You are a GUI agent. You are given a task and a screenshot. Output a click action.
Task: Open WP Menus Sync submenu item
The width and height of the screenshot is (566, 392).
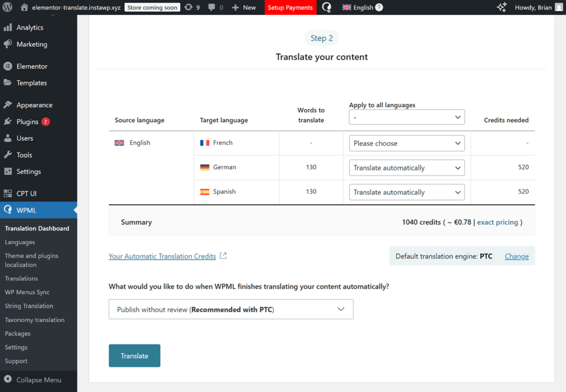click(x=27, y=292)
